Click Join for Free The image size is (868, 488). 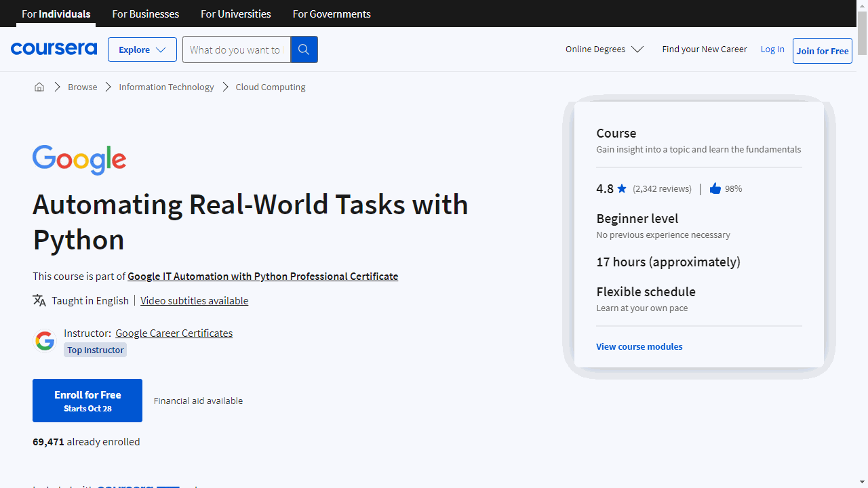pos(822,51)
